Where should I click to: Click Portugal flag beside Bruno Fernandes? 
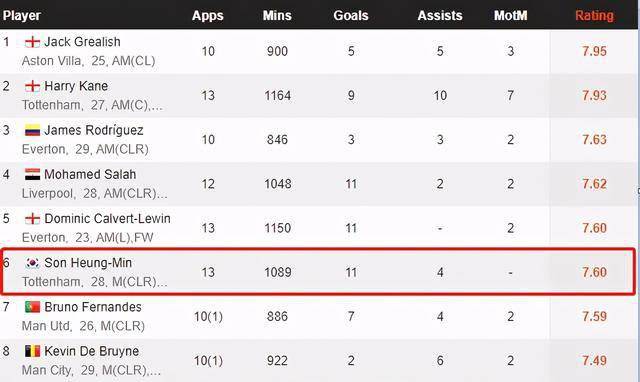(32, 307)
